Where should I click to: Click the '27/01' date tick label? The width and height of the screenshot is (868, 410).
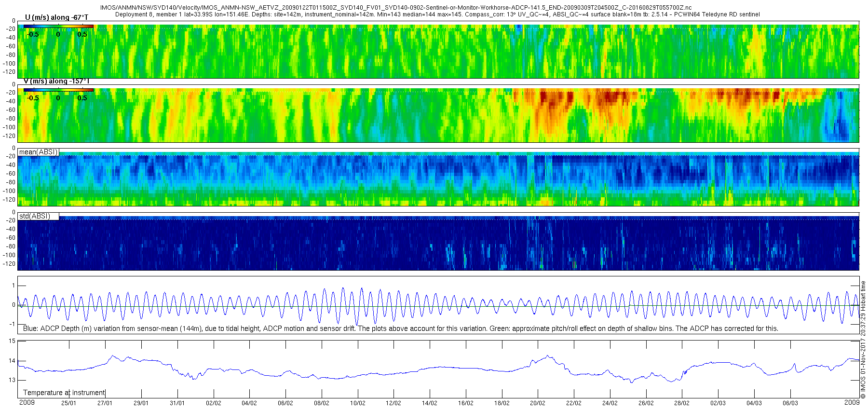[x=105, y=403]
